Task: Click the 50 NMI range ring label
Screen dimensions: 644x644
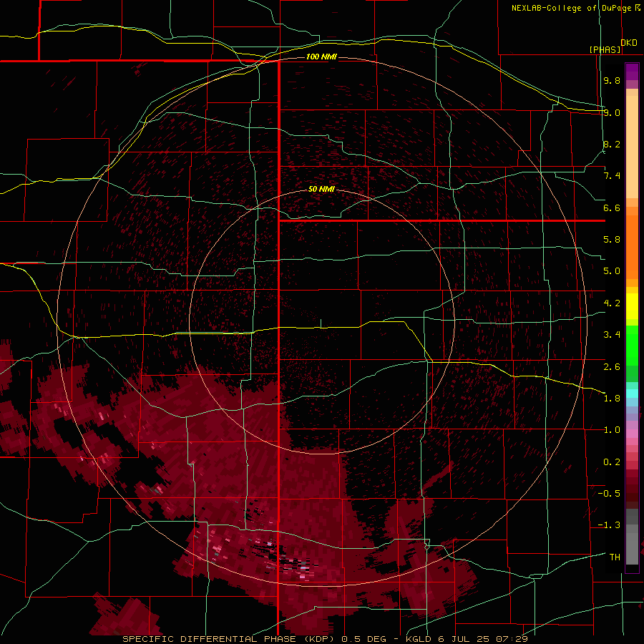Action: pos(321,189)
